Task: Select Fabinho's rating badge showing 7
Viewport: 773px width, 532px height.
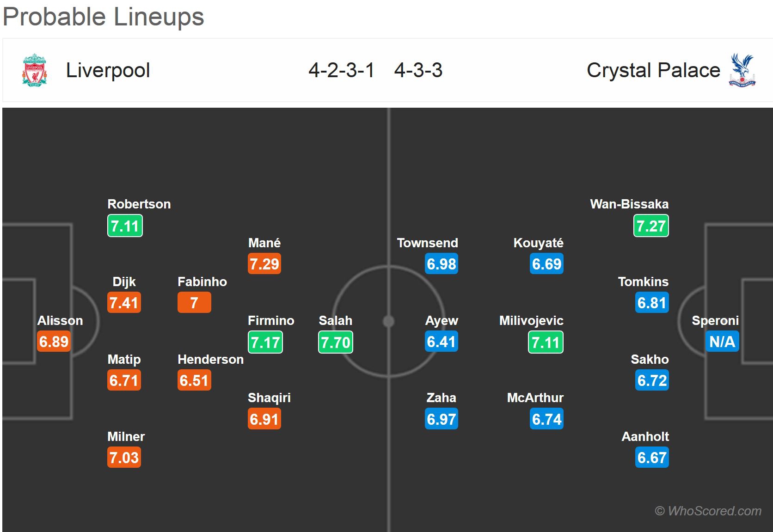Action: click(194, 303)
